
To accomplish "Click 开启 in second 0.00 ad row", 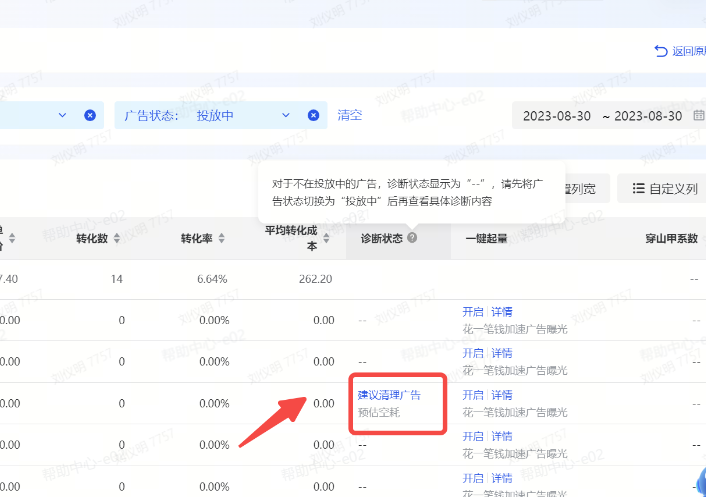I will click(x=473, y=353).
